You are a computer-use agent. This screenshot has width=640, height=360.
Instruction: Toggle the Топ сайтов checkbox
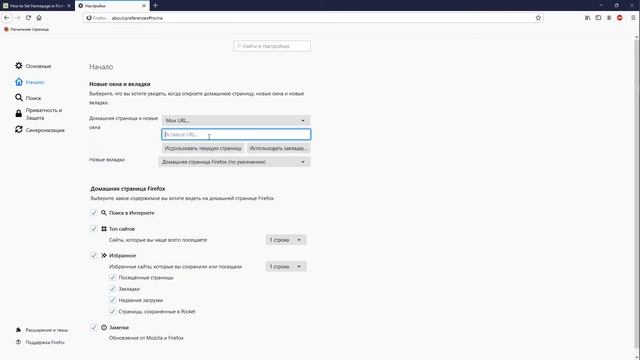tap(93, 229)
